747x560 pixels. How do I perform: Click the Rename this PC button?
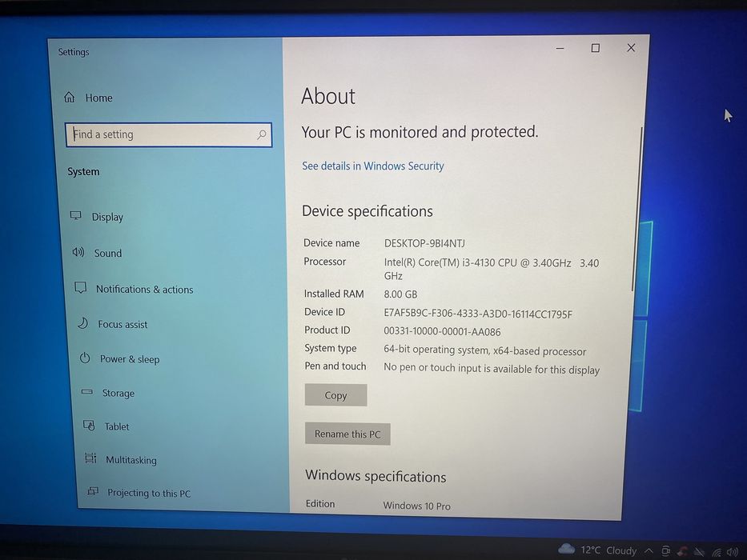[x=347, y=434]
